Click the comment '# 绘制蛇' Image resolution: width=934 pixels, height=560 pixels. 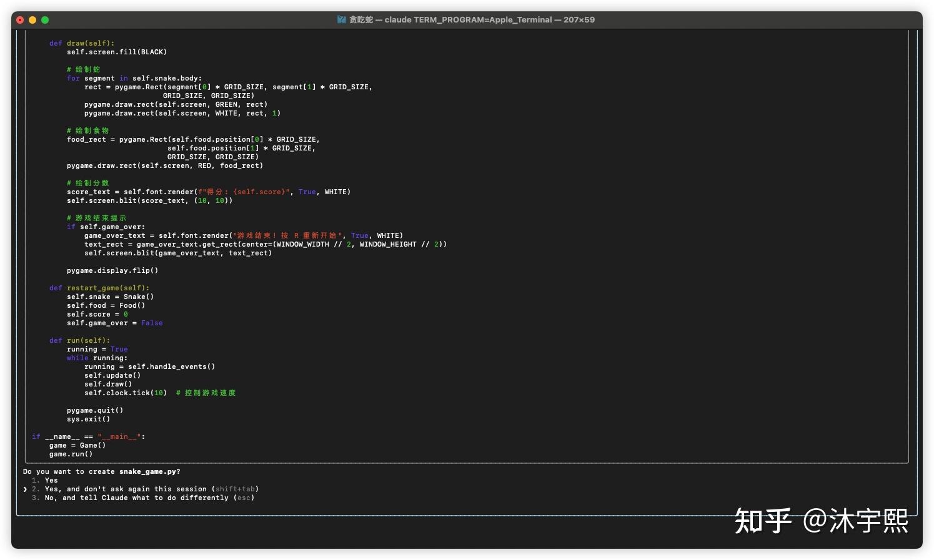click(x=83, y=69)
